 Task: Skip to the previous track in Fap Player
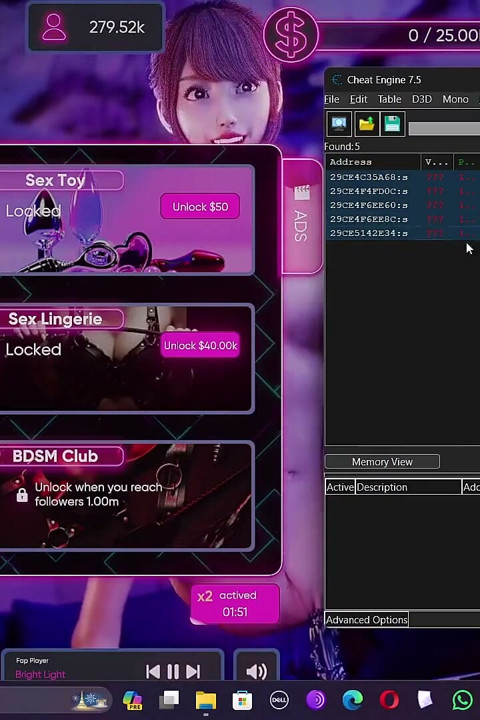tap(153, 672)
